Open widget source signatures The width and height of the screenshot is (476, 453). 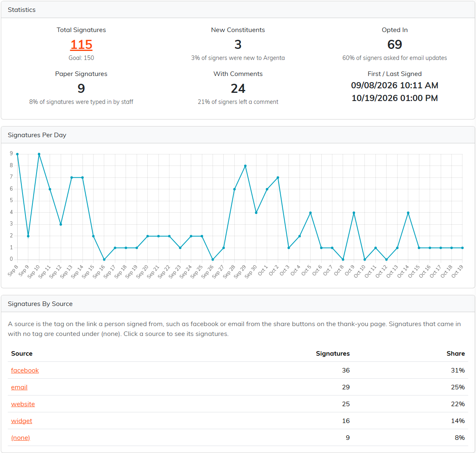coord(22,421)
